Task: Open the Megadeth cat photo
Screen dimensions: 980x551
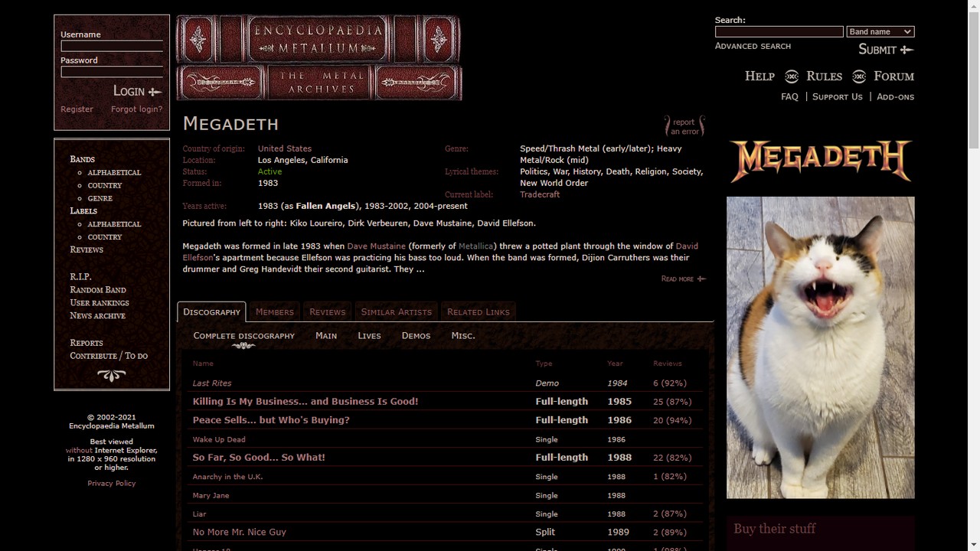Action: [x=820, y=347]
